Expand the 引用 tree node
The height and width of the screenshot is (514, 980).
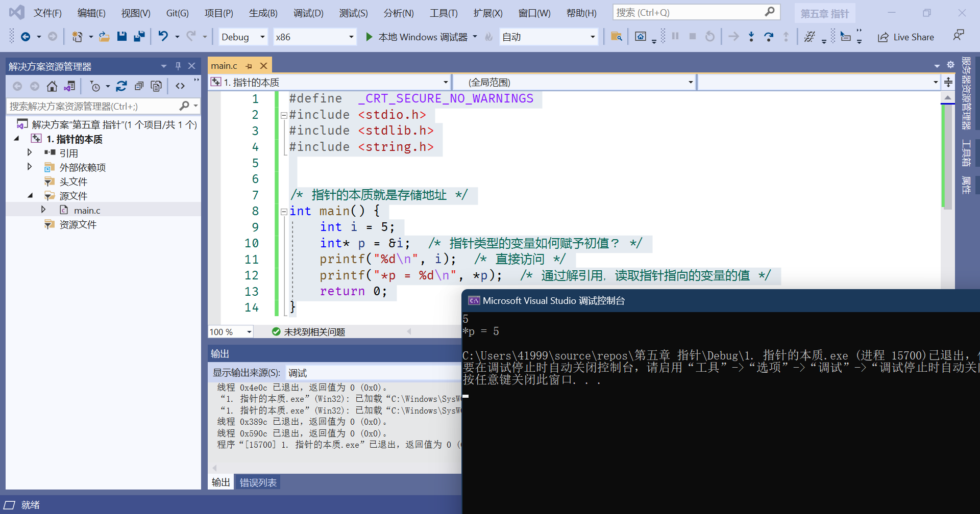pos(30,152)
